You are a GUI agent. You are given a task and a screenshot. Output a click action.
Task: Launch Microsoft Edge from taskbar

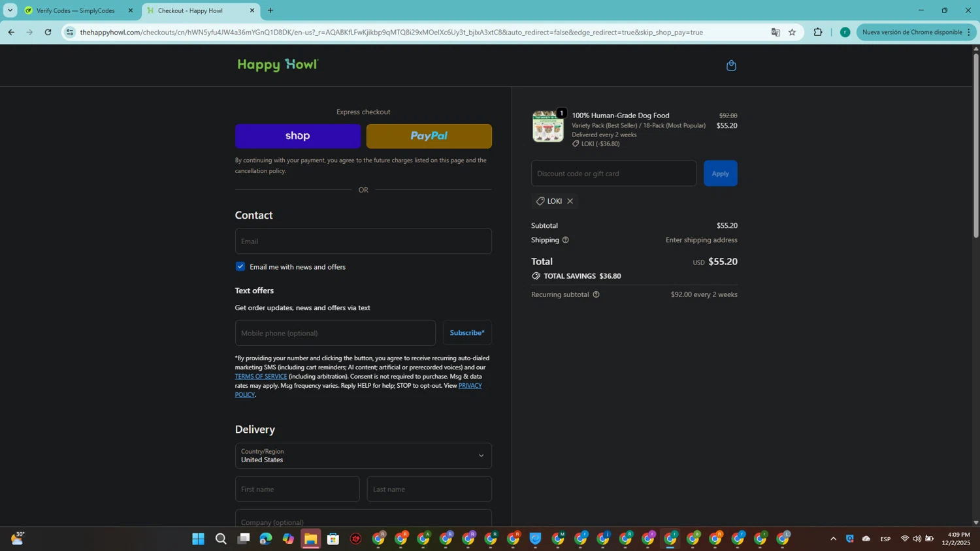tap(266, 539)
